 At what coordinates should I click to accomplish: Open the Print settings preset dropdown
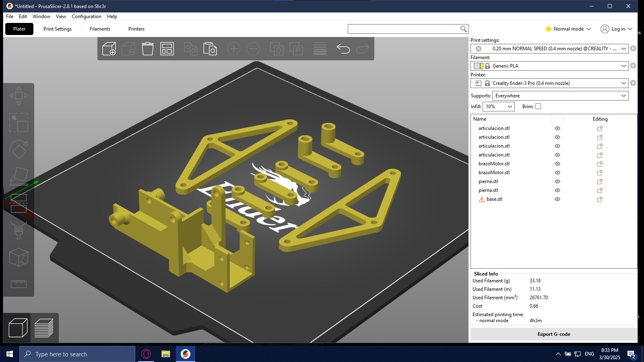pyautogui.click(x=549, y=49)
